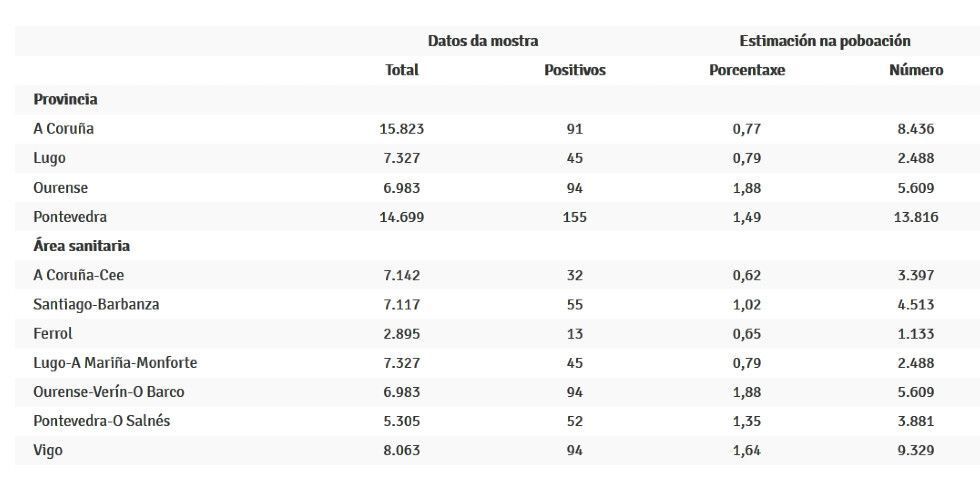Click the "Pontevedra" province row label
980x490 pixels.
pyautogui.click(x=70, y=216)
